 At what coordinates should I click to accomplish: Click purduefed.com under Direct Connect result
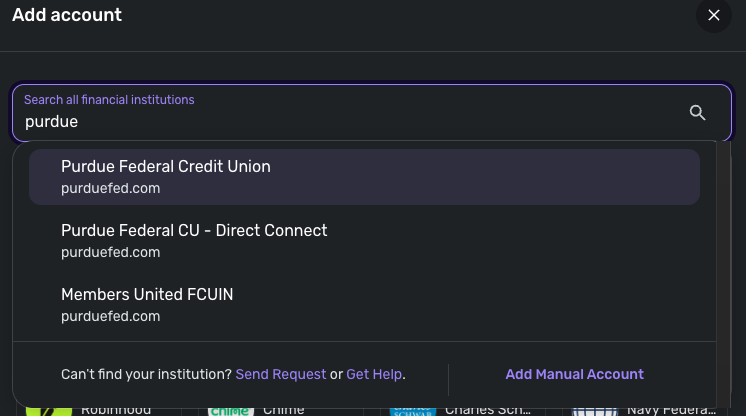click(110, 252)
